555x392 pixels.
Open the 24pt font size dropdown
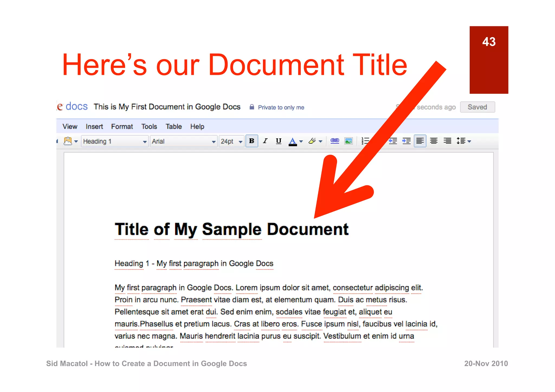click(x=231, y=141)
